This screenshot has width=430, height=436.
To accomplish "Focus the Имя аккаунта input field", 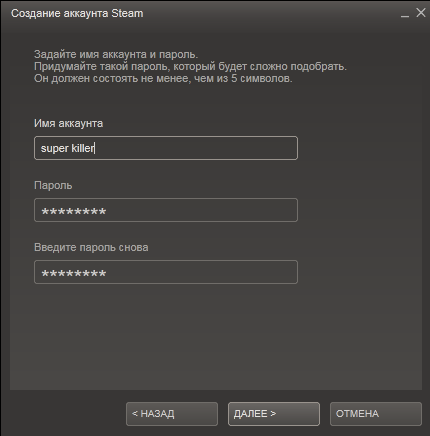I will (x=166, y=148).
